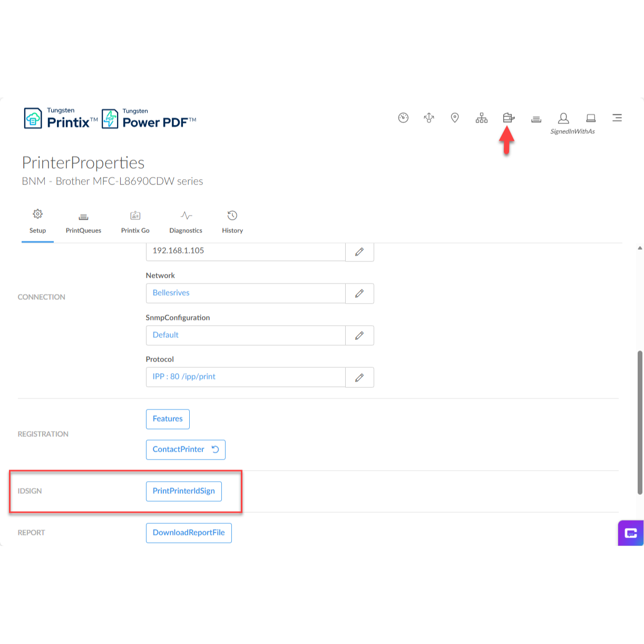This screenshot has height=644, width=644.
Task: Click the location pin icon
Action: [x=455, y=118]
